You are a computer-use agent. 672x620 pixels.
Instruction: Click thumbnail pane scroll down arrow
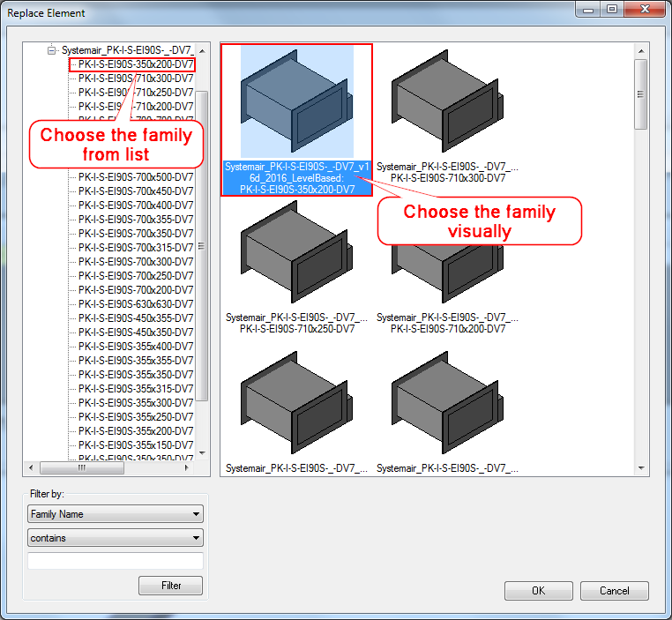pyautogui.click(x=641, y=468)
